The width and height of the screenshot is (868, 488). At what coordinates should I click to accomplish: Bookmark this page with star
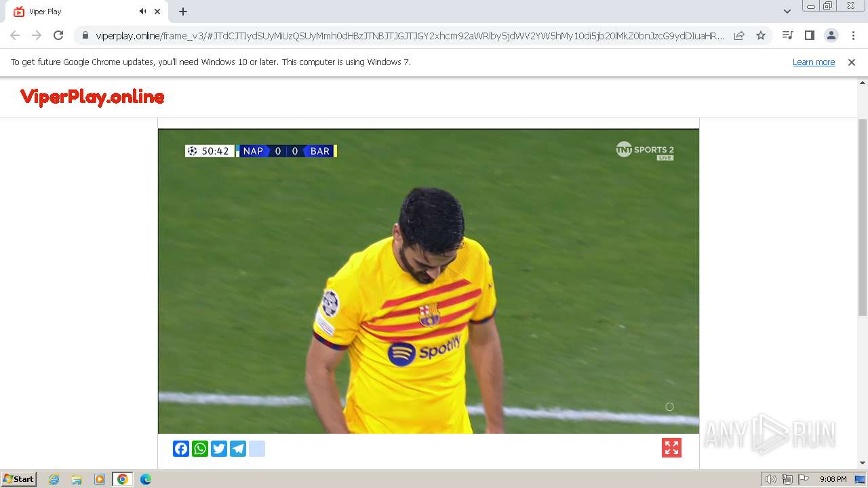(x=761, y=35)
